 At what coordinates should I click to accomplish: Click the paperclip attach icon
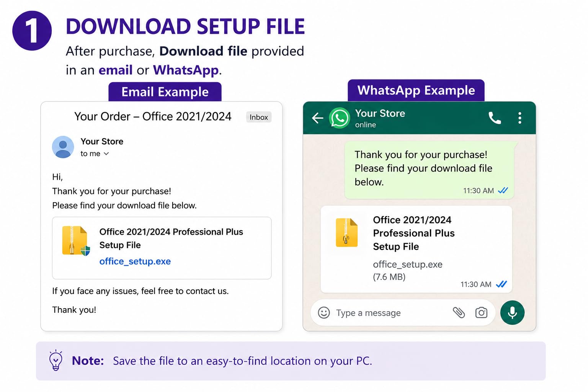459,313
